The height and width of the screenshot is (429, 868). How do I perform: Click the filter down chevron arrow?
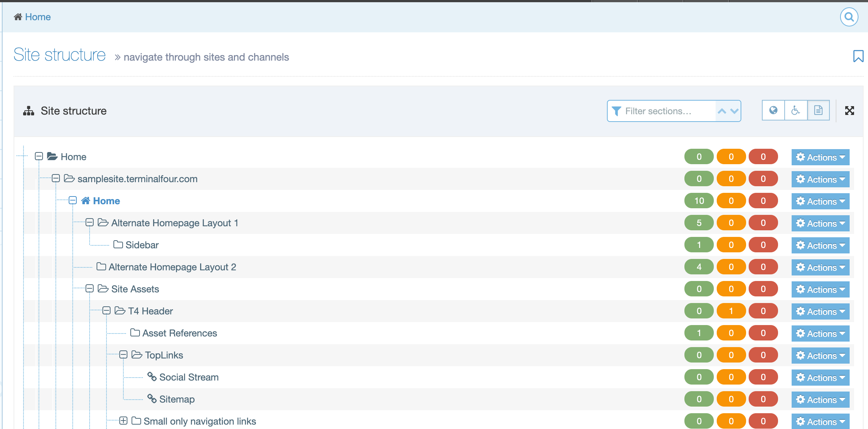[734, 111]
